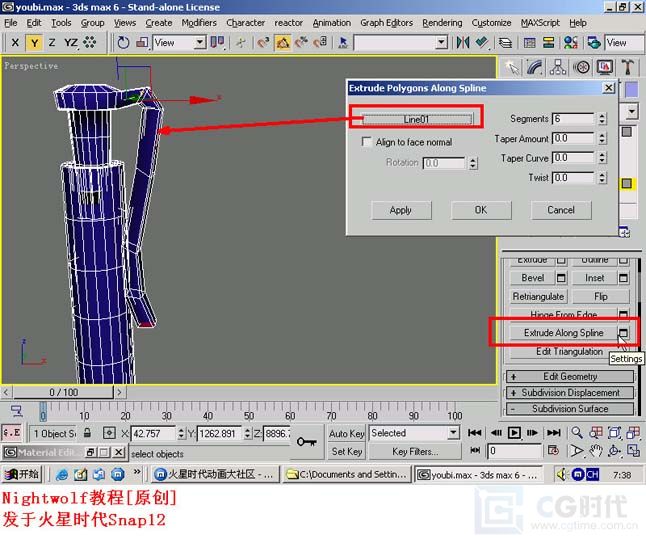Click OK in the Extrude dialog
Viewport: 646px width, 539px height.
[481, 210]
